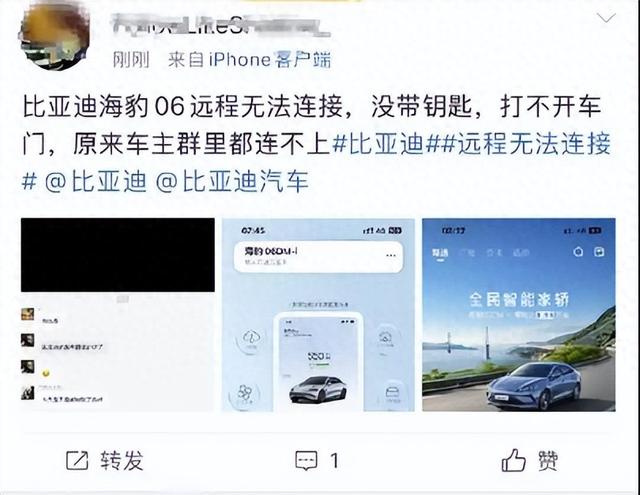Open comments via speech bubble icon
This screenshot has height=495, width=640.
(306, 461)
